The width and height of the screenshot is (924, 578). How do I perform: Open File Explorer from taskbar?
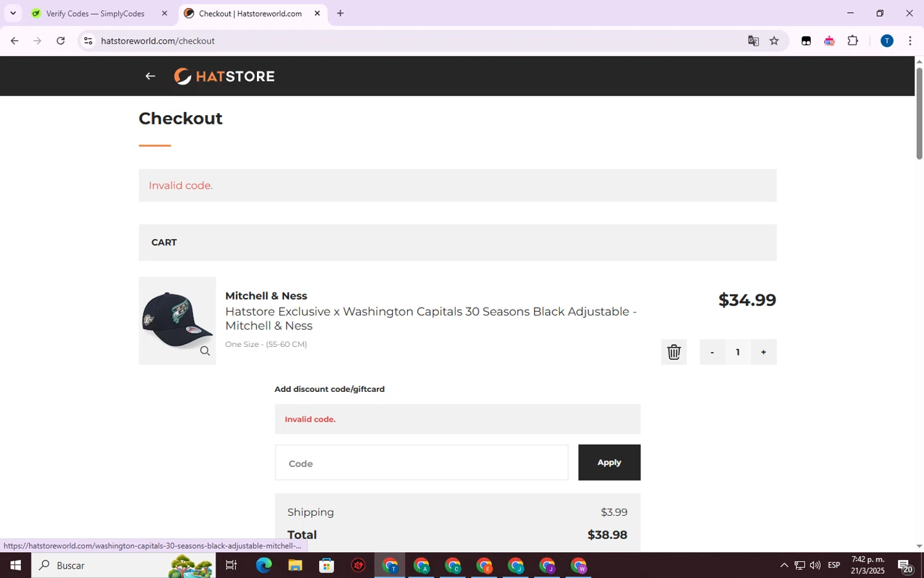point(295,565)
